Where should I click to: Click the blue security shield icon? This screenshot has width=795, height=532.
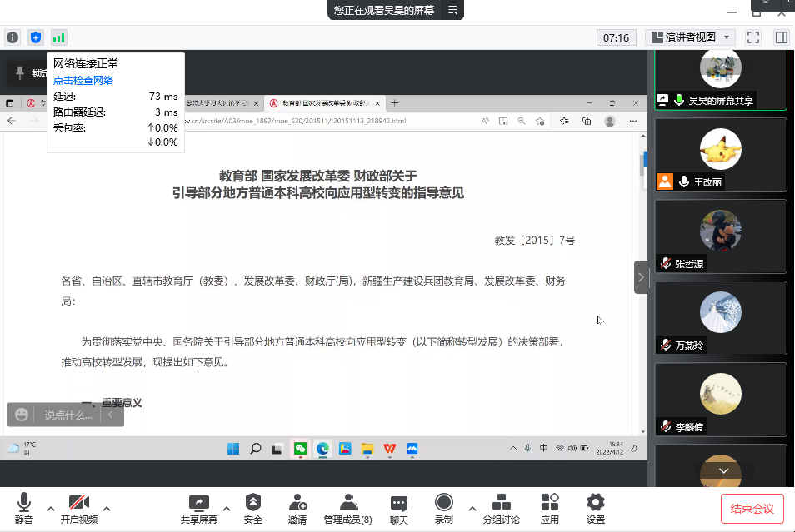pos(35,37)
